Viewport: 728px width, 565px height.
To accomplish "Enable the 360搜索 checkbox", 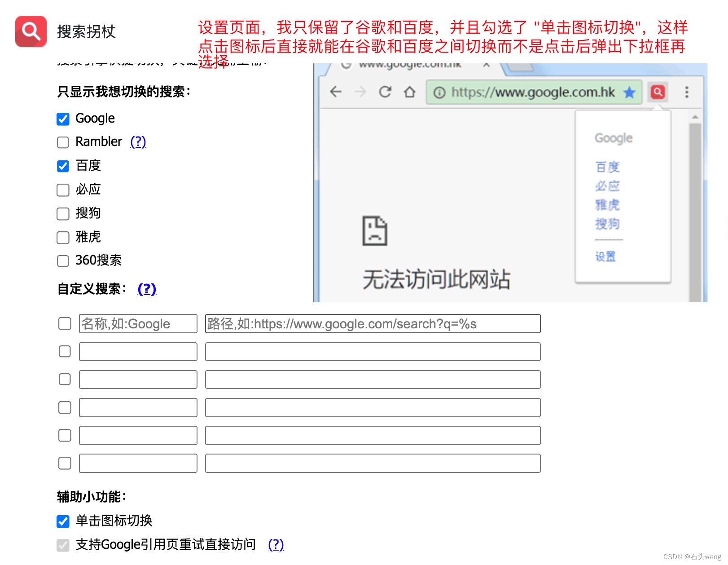I will pos(63,261).
